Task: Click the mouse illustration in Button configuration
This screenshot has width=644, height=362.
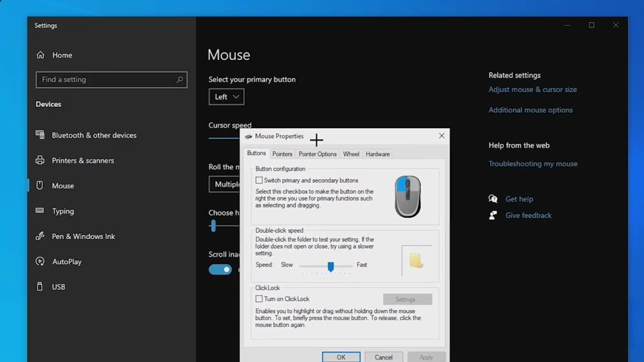Action: (408, 197)
